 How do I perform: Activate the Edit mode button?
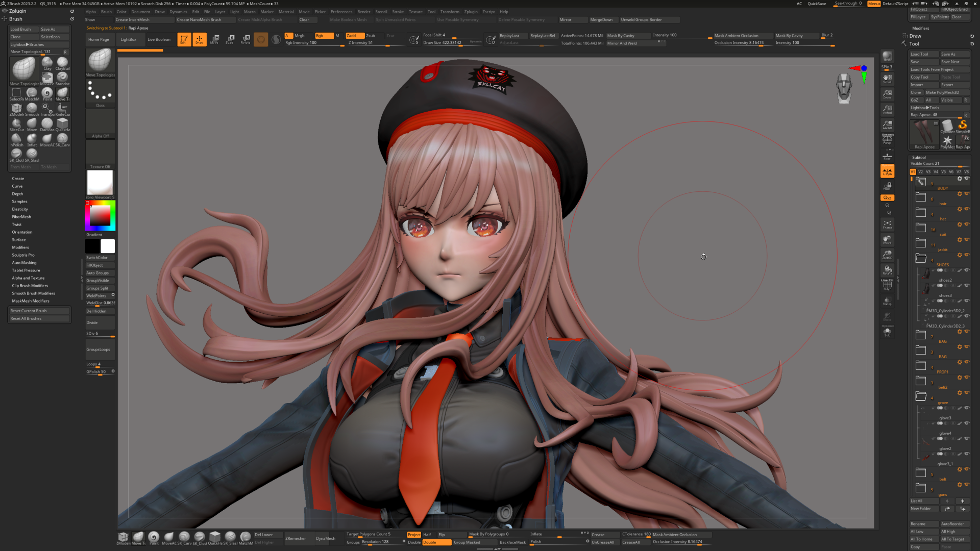pos(184,39)
